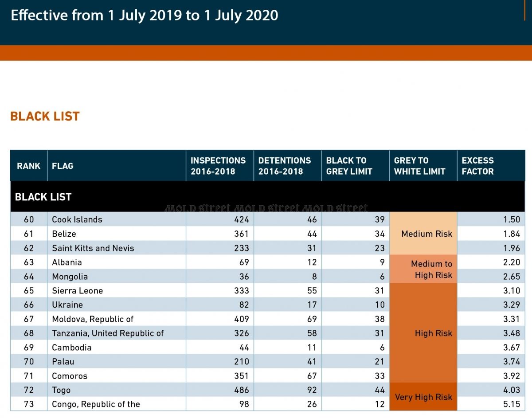Click the High Risk colored cell
Screen dimensions: 532x418
423,333
